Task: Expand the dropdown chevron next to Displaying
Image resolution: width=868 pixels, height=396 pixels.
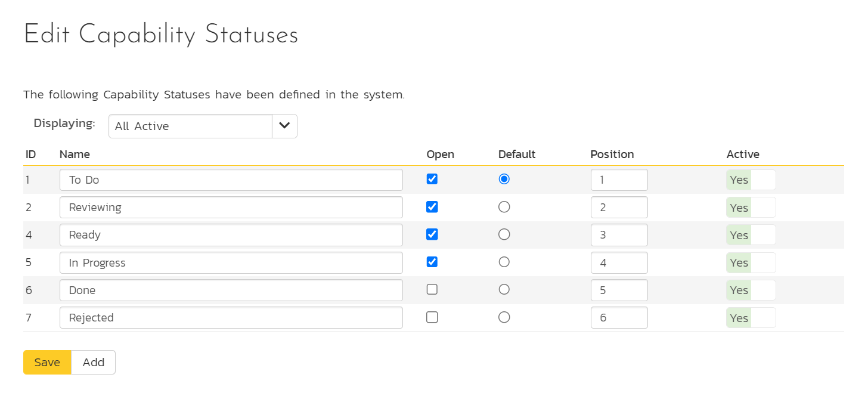Action: click(284, 126)
